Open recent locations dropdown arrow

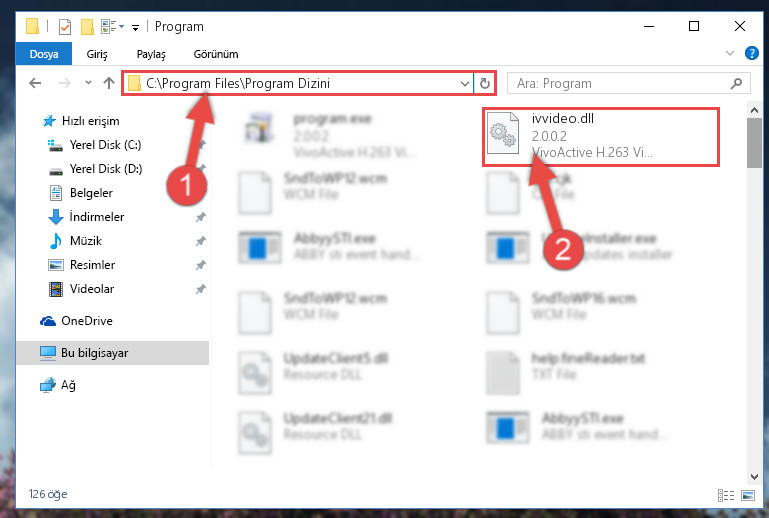pos(88,82)
